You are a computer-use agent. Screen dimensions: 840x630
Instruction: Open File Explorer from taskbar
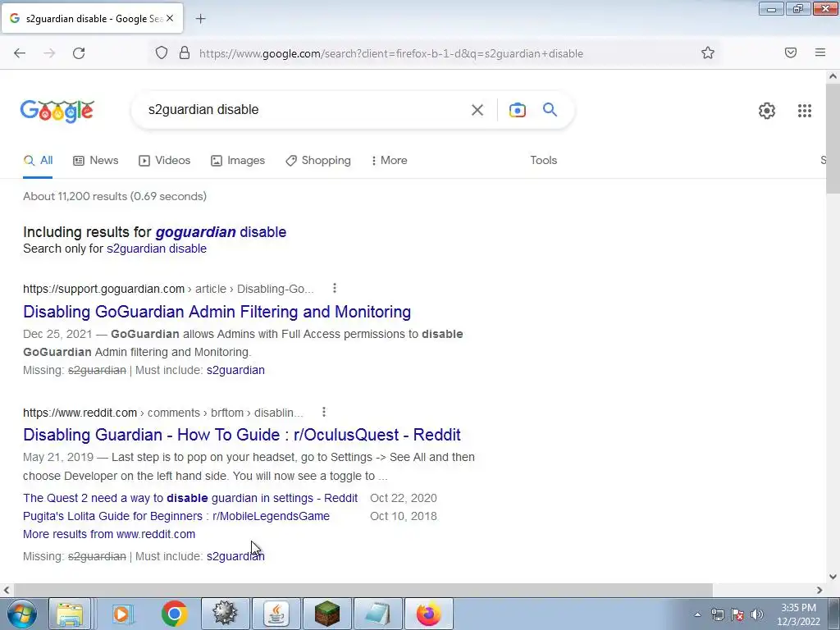(71, 614)
